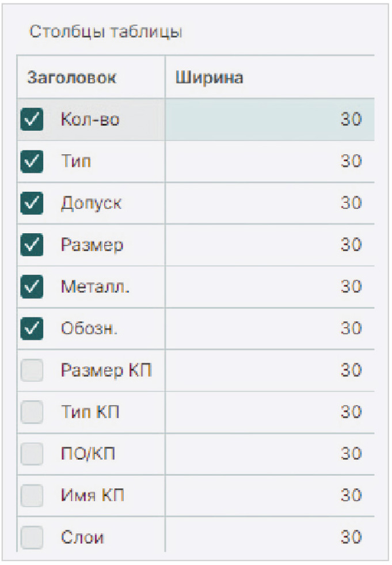
Task: Enable the Слои column checkbox
Action: 32,538
